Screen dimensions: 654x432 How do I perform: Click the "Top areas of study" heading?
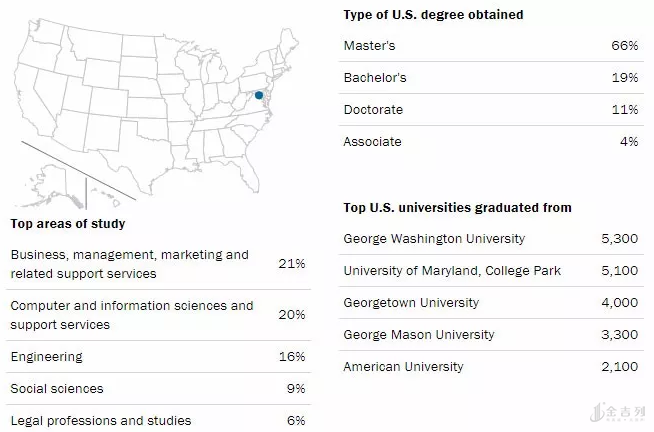[67, 223]
